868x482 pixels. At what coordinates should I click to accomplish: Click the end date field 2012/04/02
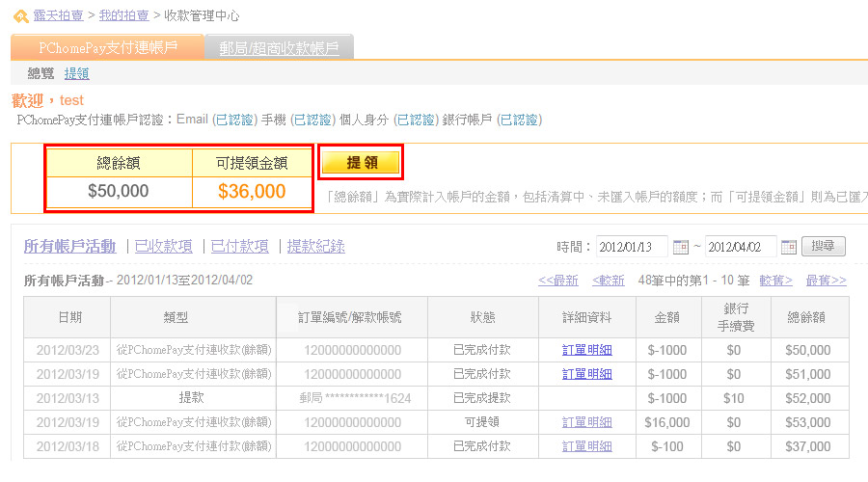[741, 246]
